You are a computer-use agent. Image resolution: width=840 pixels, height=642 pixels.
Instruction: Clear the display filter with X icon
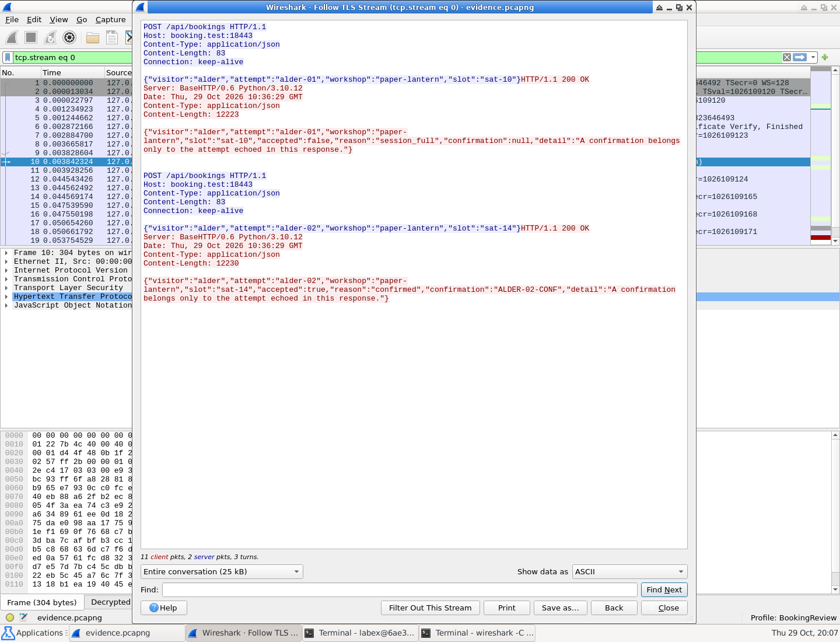tap(787, 57)
